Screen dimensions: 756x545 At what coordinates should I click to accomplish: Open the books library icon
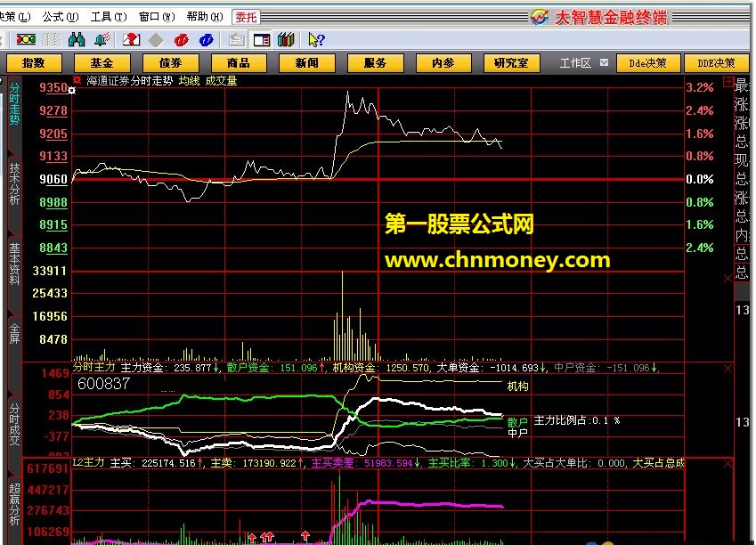[x=286, y=39]
